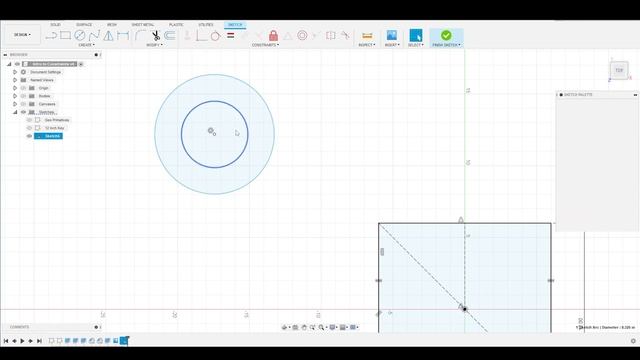Click the Look At icon in navigation bar
Viewport: 640px width, 360px height.
click(295, 327)
